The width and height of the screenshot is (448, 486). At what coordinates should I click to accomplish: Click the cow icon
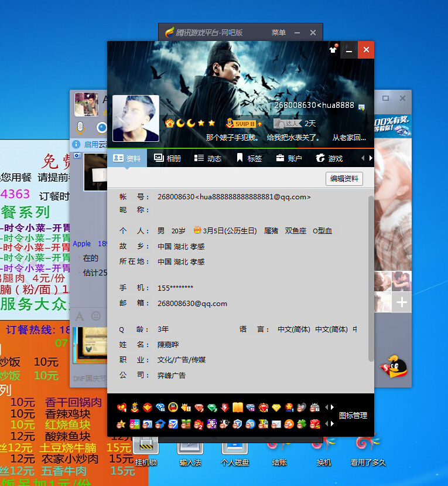(x=224, y=424)
